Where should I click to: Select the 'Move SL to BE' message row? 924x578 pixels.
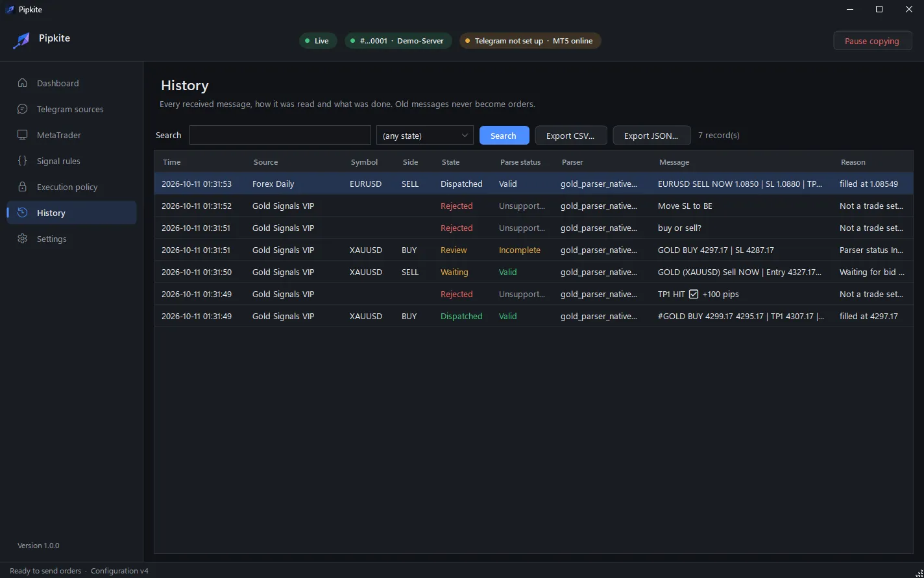tap(533, 206)
